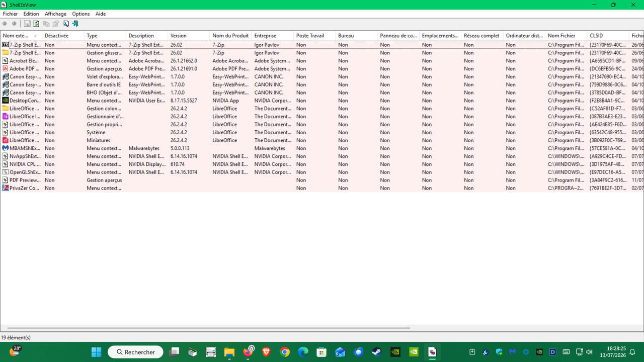Click the ShellExView taskbar icon
Image resolution: width=644 pixels, height=362 pixels.
432,352
